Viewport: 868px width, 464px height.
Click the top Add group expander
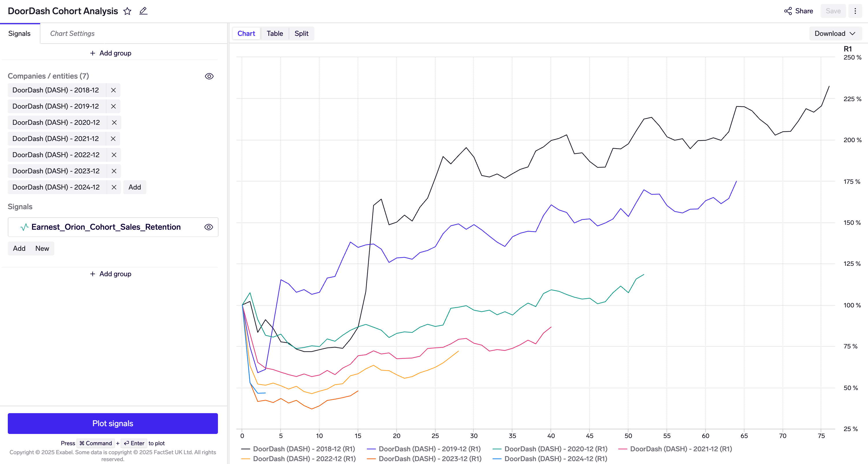coord(111,53)
